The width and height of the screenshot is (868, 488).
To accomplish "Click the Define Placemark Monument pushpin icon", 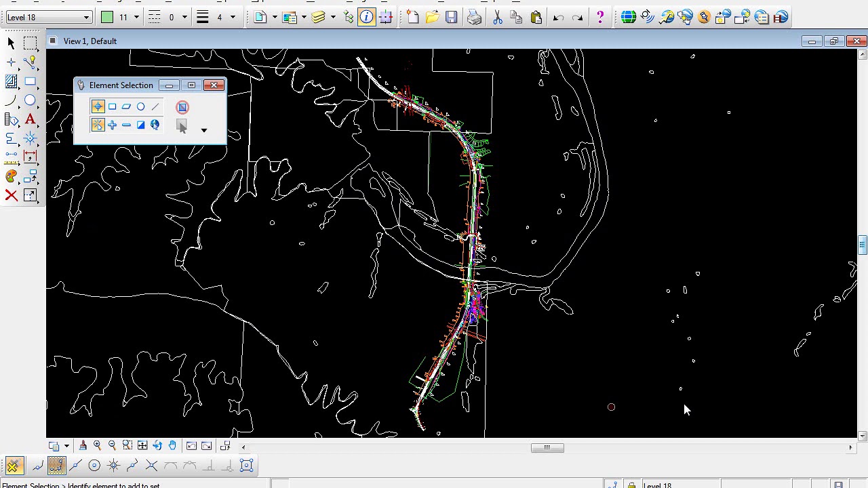I will point(704,17).
